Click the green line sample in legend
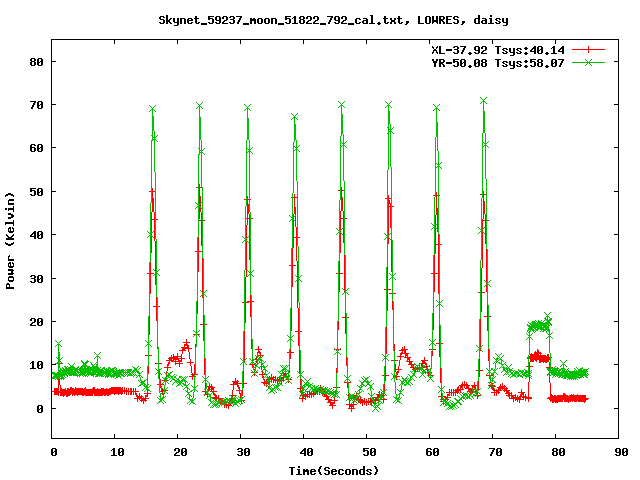The image size is (640, 480). click(x=588, y=62)
